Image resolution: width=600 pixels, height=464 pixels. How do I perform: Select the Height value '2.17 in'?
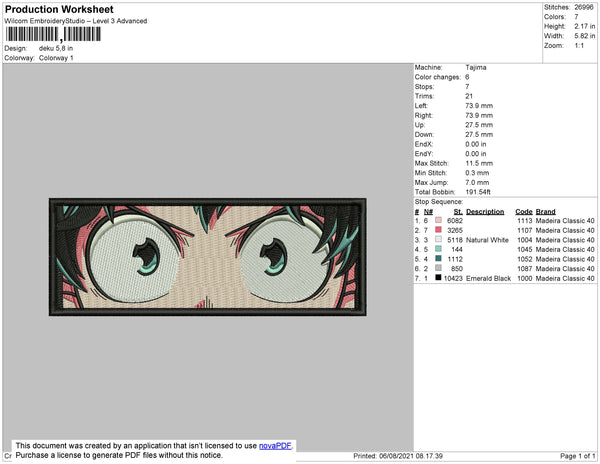tap(585, 26)
